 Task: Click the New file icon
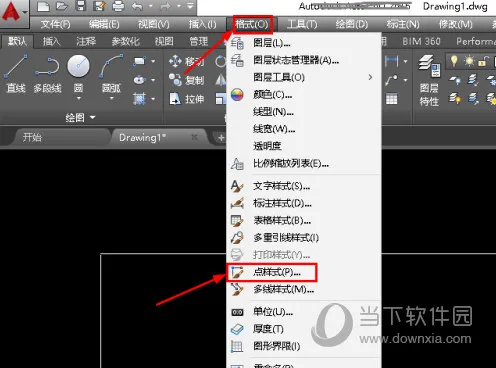click(x=43, y=6)
